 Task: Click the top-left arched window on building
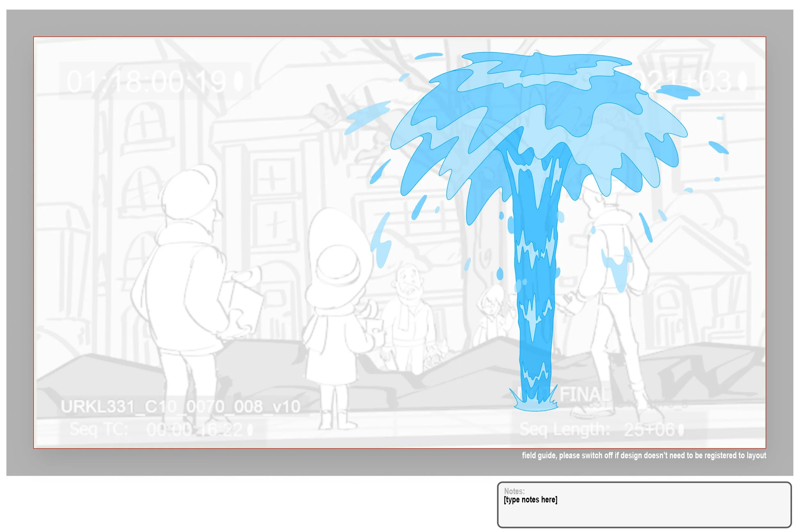click(x=144, y=124)
